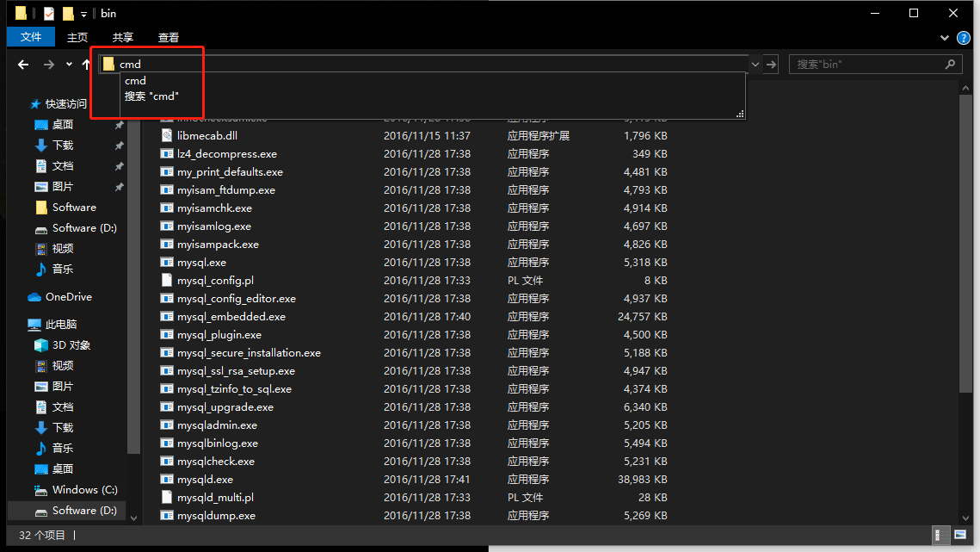Select mysql_secure_installation.exe

[249, 353]
